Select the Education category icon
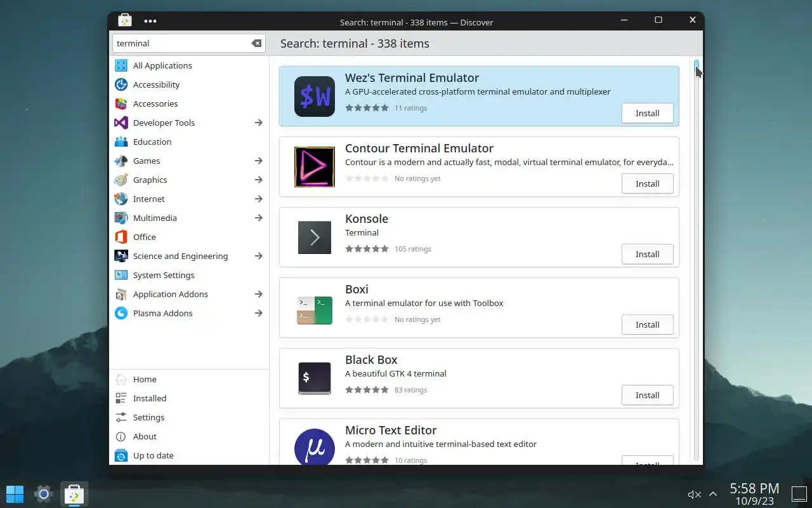812x508 pixels. [x=121, y=142]
